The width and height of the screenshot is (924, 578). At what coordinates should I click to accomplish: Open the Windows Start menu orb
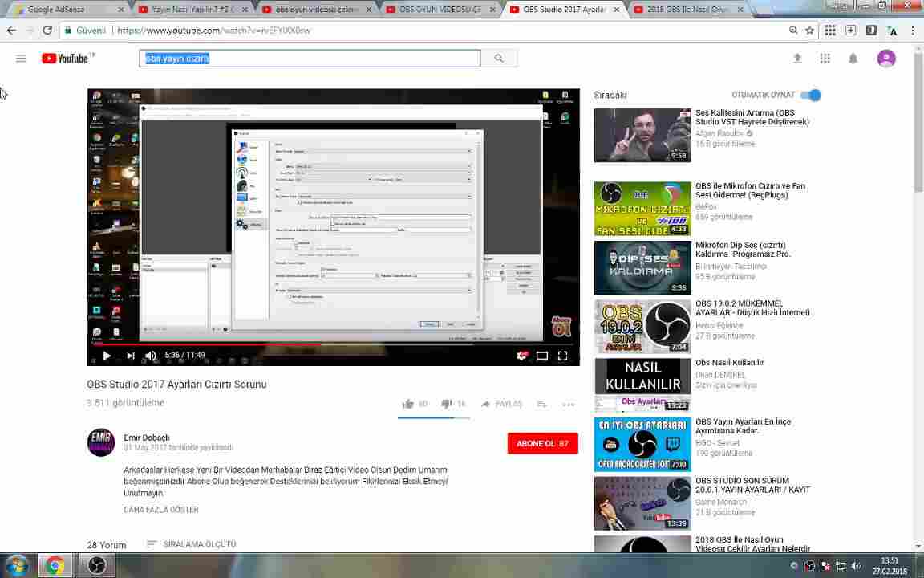(x=17, y=566)
